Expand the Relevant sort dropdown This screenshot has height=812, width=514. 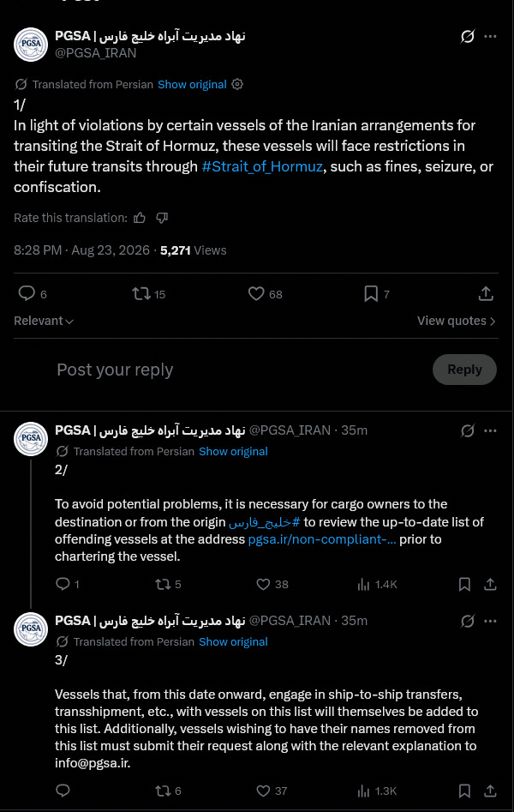44,321
